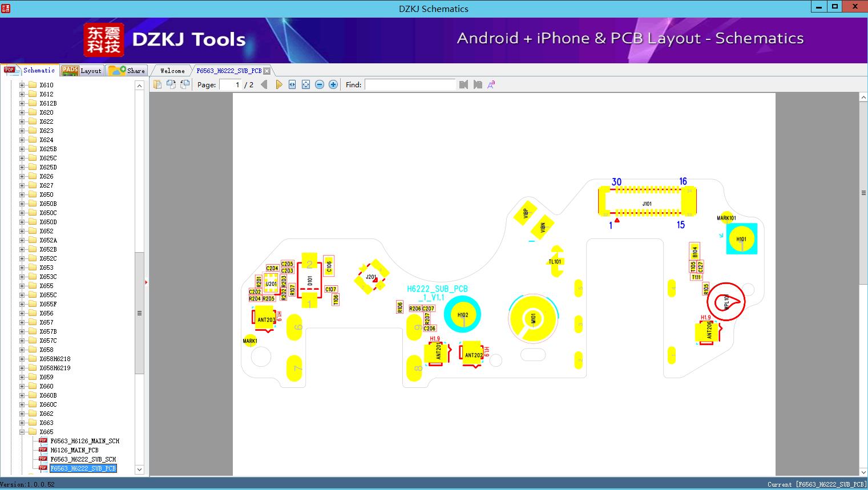Click the red sidebar collapse arrow
This screenshot has width=868, height=490.
(146, 282)
